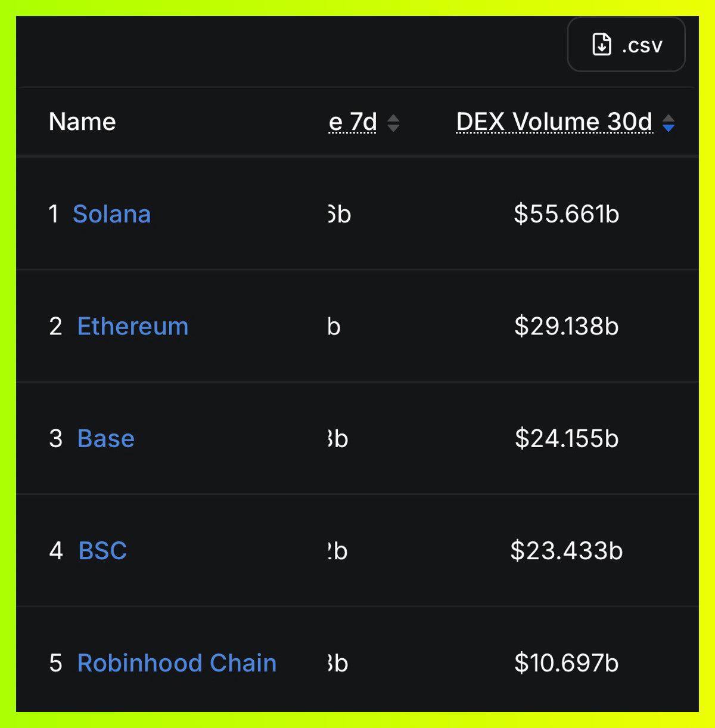The height and width of the screenshot is (728, 715).
Task: Open the Ethereum chain link
Action: (x=133, y=326)
